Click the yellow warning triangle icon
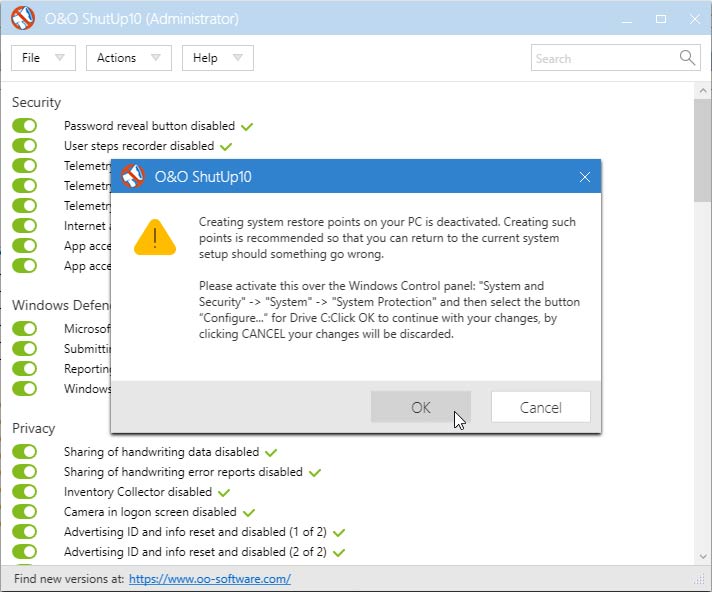The width and height of the screenshot is (712, 592). pyautogui.click(x=155, y=237)
